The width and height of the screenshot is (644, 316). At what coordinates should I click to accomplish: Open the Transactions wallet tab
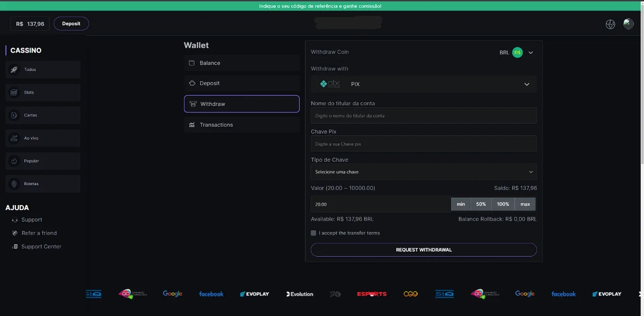point(242,125)
